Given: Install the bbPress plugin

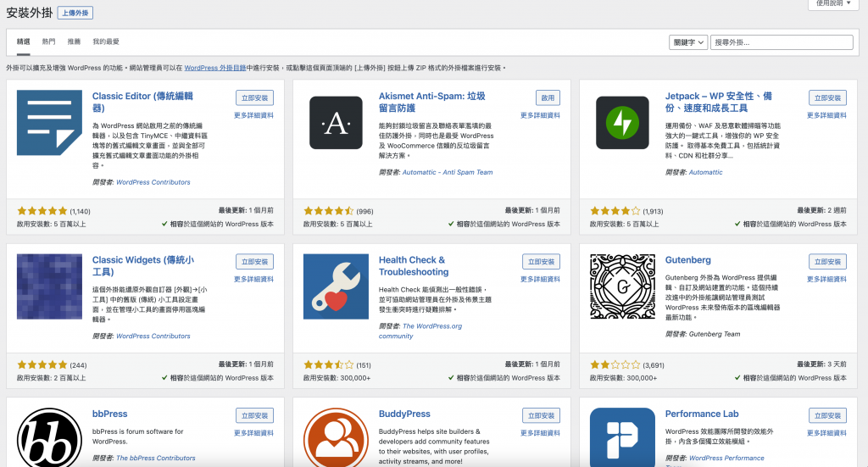Looking at the screenshot, I should click(254, 415).
